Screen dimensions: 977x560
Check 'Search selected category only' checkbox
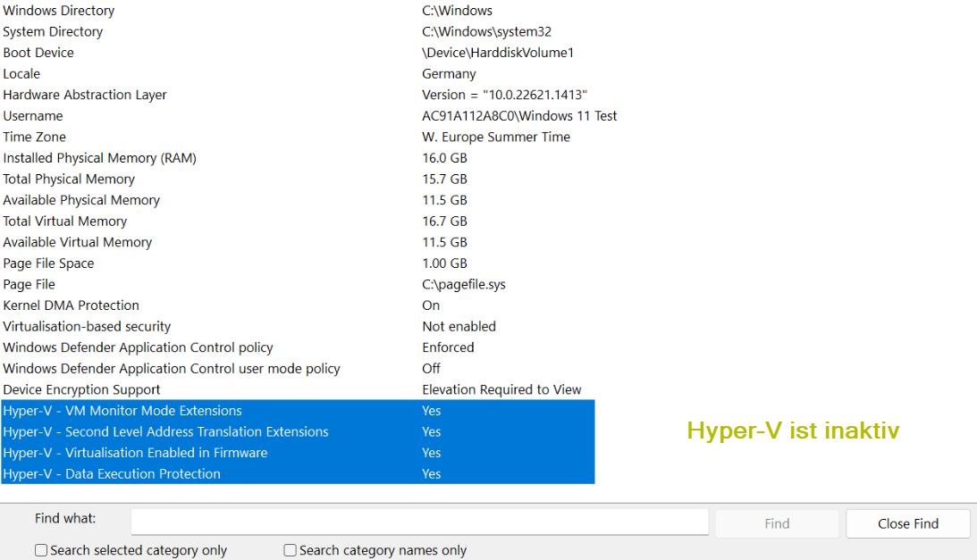(41, 550)
